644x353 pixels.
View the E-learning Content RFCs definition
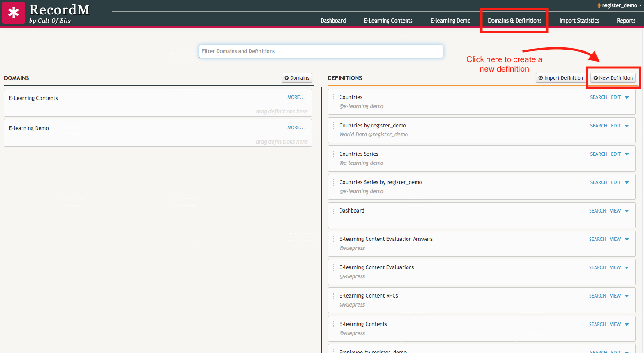point(615,296)
